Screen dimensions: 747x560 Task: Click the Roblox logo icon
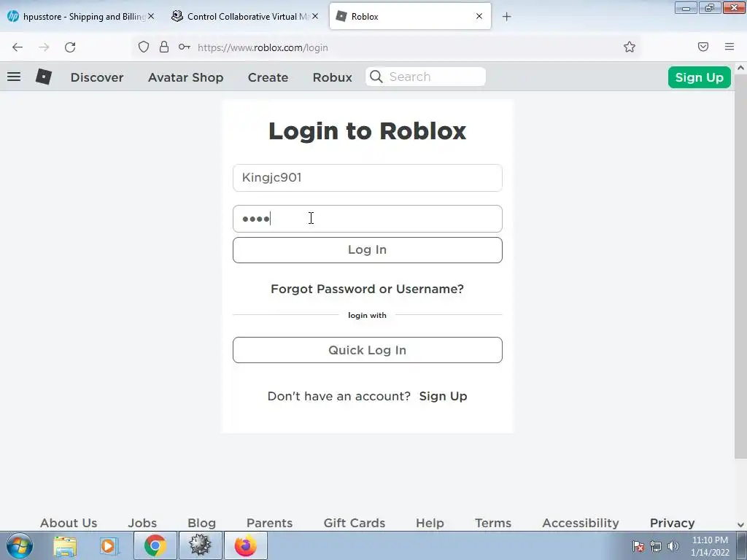(x=43, y=77)
